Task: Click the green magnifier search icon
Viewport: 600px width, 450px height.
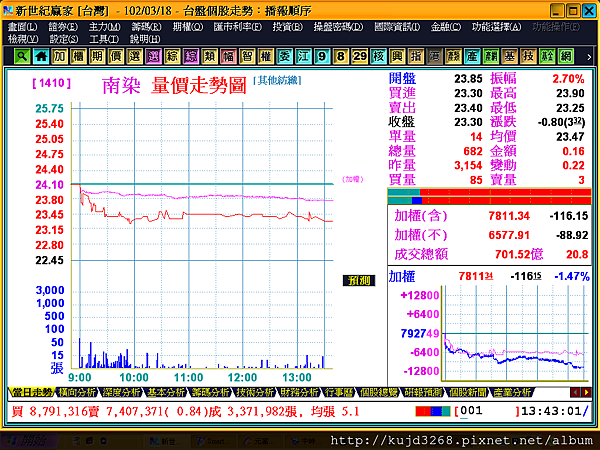Action: 22,57
